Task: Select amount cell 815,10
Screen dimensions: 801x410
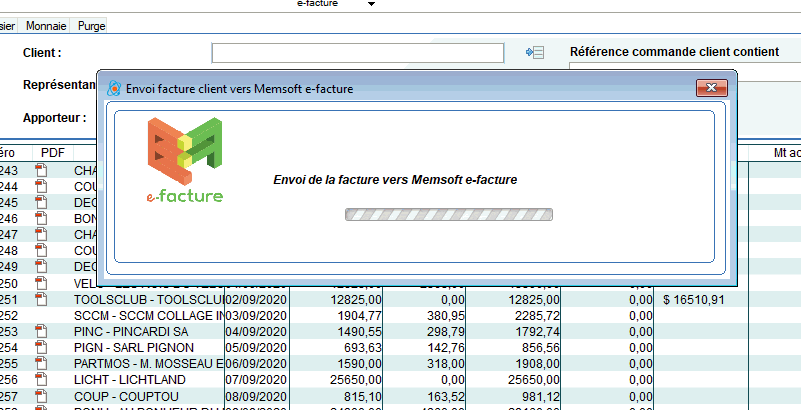Action: coord(336,396)
